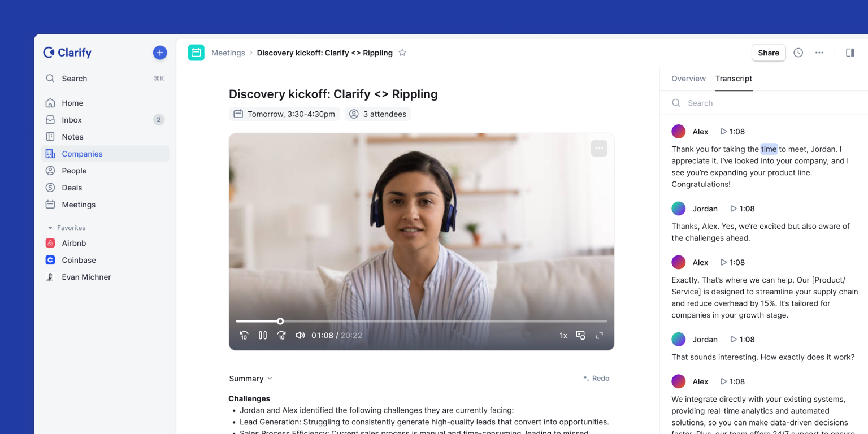This screenshot has width=868, height=434.
Task: Click the breadcrumb title "Discovery kickoff: Clarify <> Rippling"
Action: coord(325,53)
